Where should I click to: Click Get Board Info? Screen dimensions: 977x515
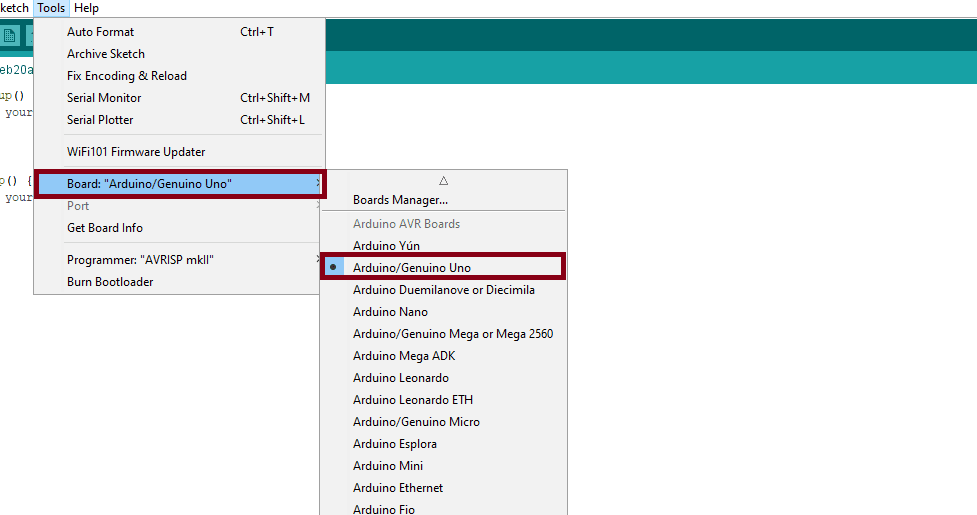coord(179,228)
